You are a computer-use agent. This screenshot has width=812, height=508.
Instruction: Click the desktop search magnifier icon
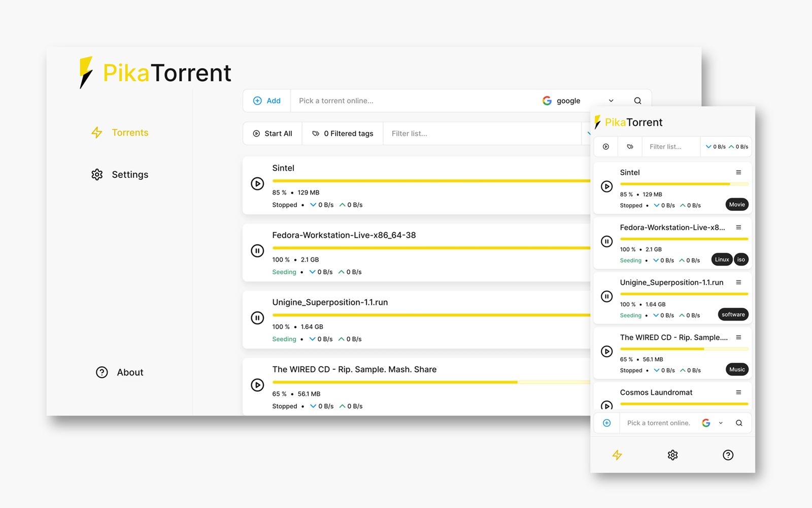[x=637, y=101]
